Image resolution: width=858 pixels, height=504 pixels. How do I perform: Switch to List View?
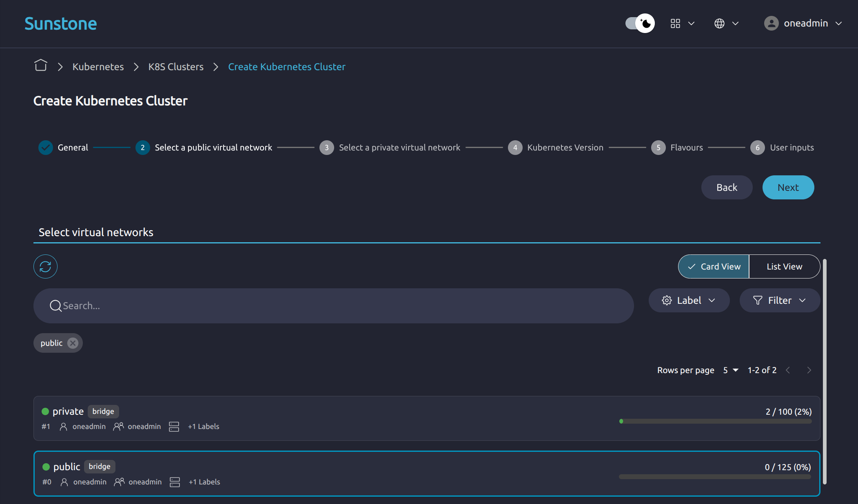point(784,267)
